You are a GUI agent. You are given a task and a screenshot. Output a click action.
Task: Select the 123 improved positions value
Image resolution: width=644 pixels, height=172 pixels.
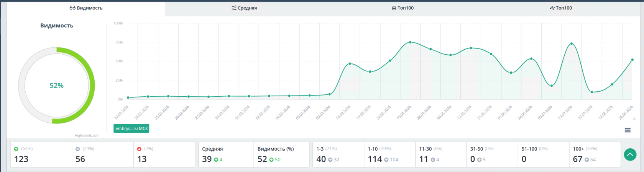(x=21, y=159)
